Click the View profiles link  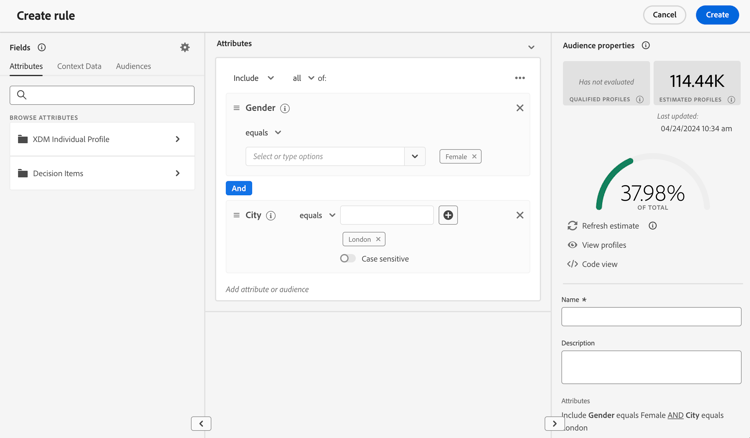(604, 245)
